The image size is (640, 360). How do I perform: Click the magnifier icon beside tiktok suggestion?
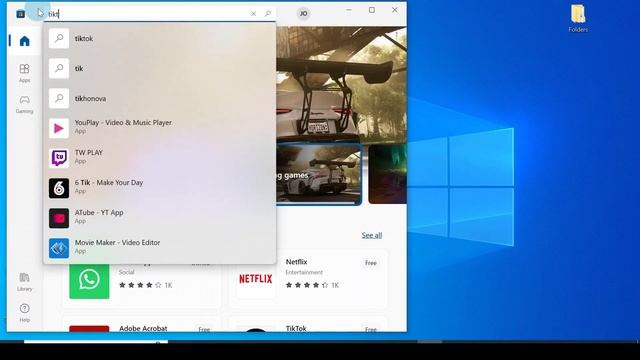click(59, 38)
